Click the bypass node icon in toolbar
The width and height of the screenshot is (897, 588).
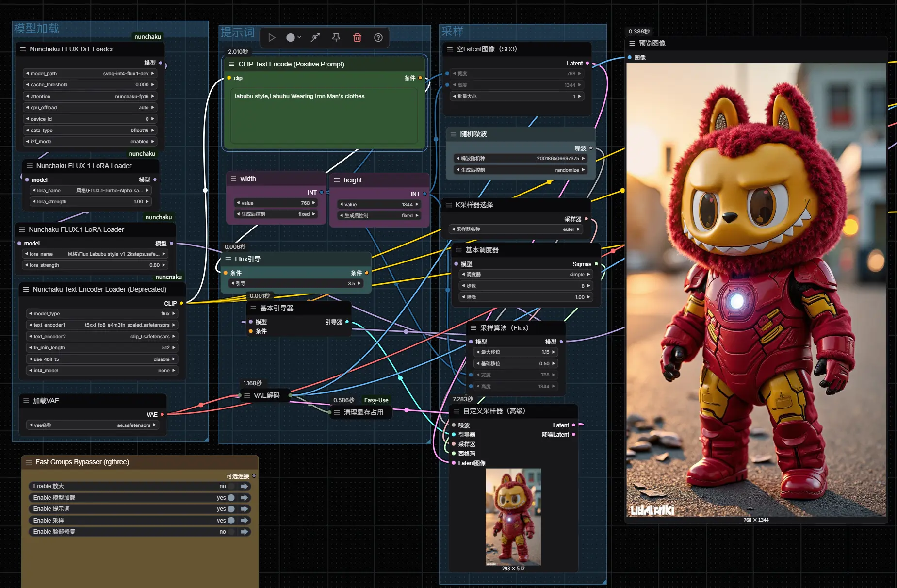tap(315, 38)
